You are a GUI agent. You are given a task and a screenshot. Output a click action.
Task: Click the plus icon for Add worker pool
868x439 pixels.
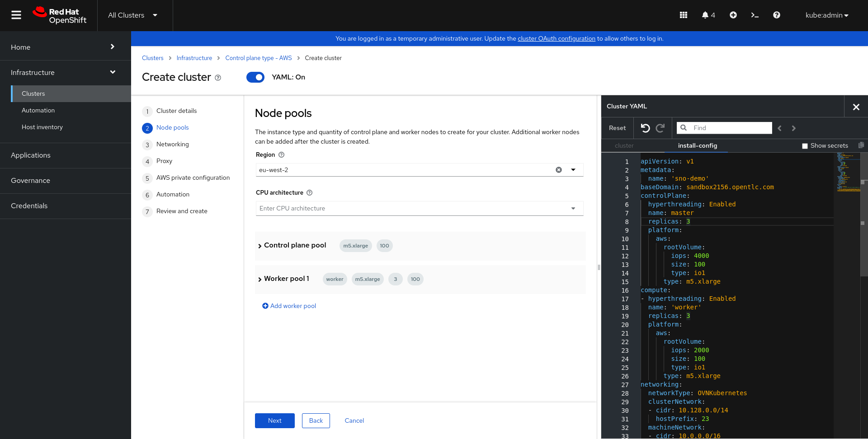(x=265, y=306)
